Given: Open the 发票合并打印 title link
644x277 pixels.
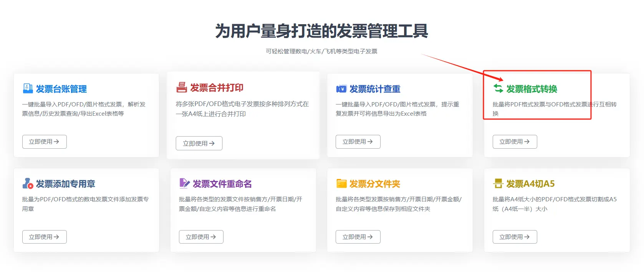Looking at the screenshot, I should tap(217, 88).
